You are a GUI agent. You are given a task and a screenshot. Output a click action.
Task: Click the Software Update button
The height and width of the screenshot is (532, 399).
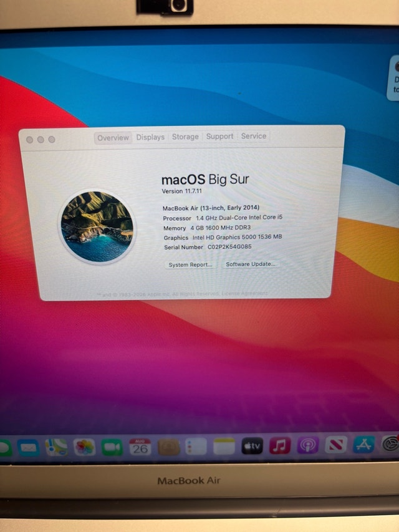(251, 264)
